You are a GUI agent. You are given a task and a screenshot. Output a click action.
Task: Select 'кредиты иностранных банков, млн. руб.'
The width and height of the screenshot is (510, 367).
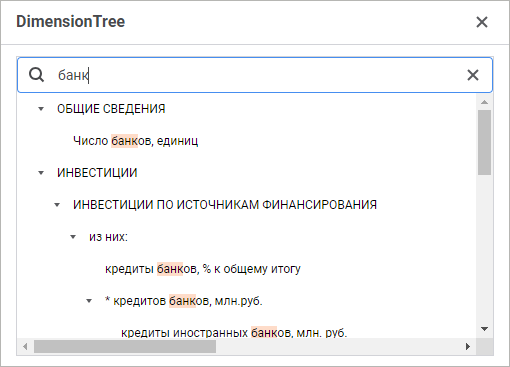tap(234, 333)
